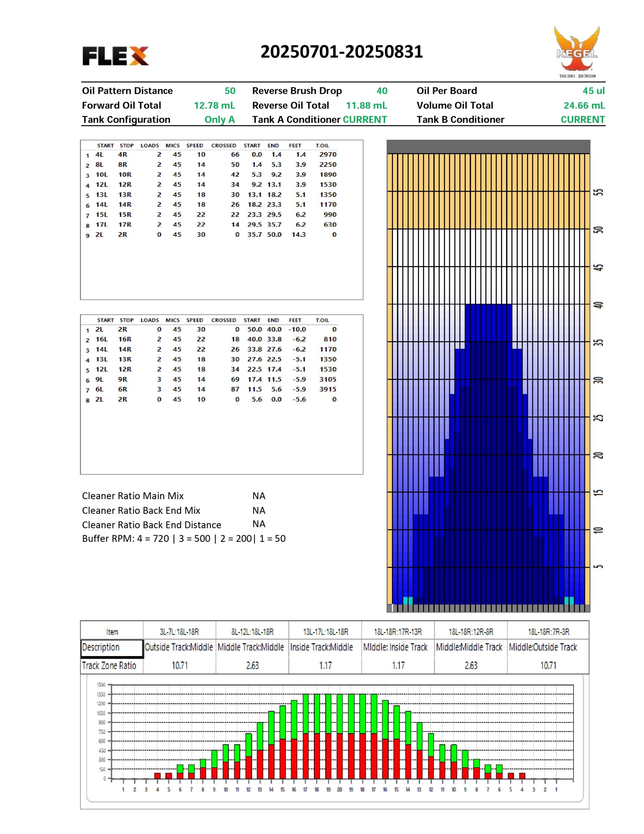Click the Tank Configuration value Only A

[x=219, y=120]
